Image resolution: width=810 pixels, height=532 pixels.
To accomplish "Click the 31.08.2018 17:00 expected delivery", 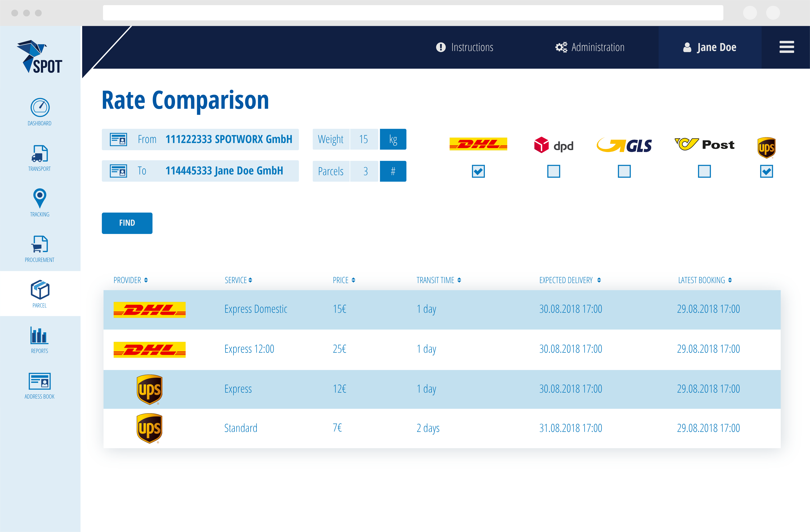I will pos(570,428).
